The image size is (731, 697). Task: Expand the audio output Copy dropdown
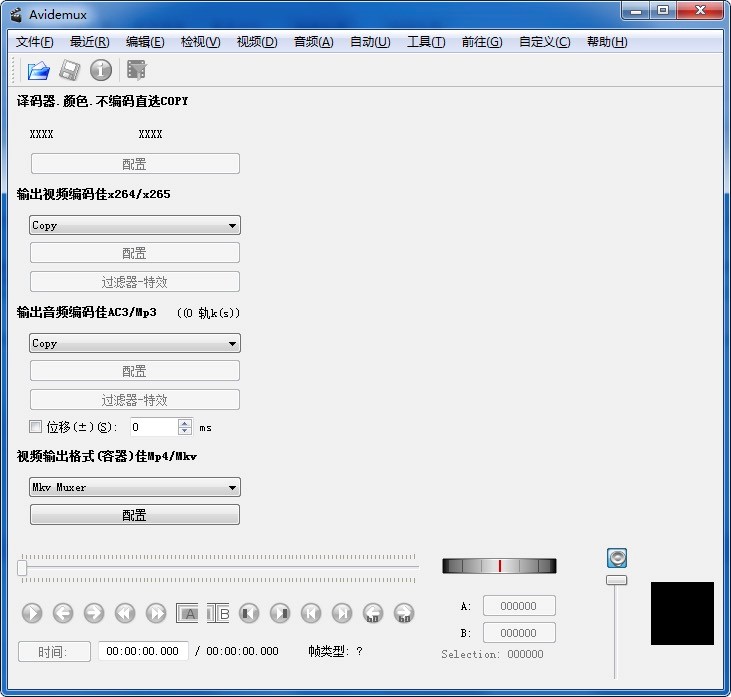(x=135, y=344)
